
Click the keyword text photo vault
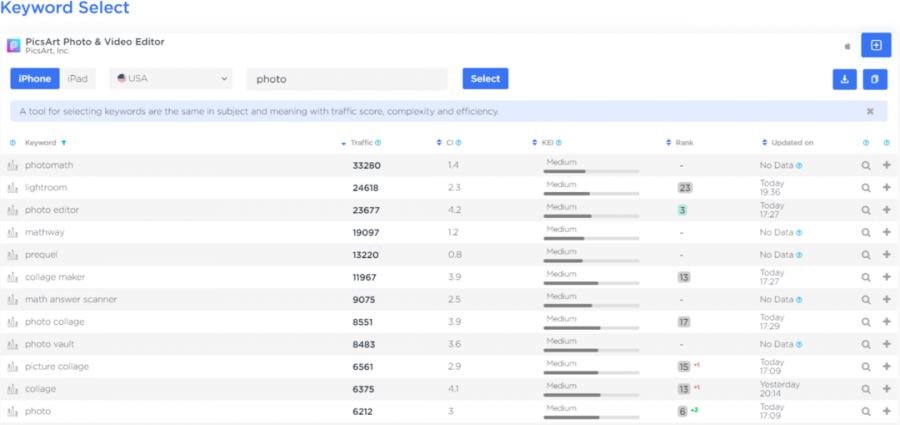point(49,344)
